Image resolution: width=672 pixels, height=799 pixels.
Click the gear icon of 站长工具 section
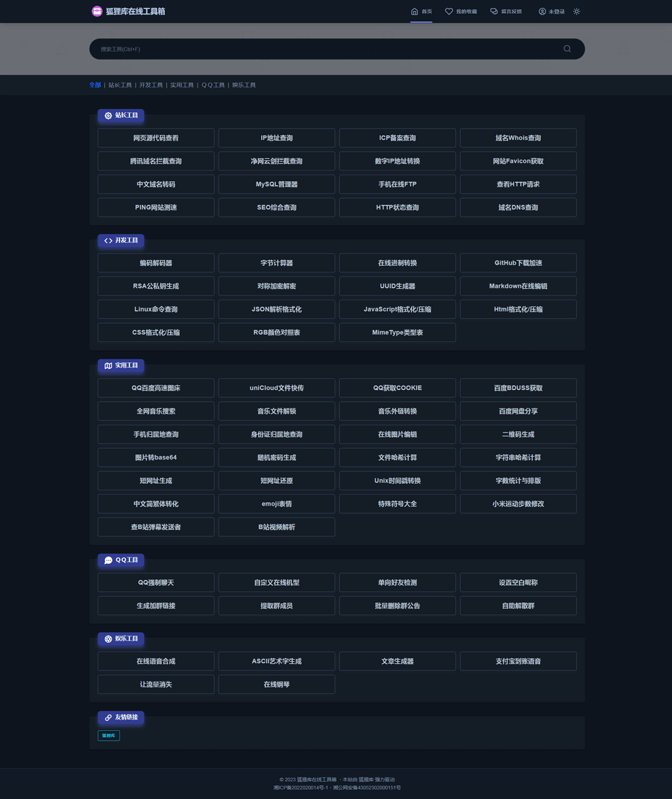point(108,116)
